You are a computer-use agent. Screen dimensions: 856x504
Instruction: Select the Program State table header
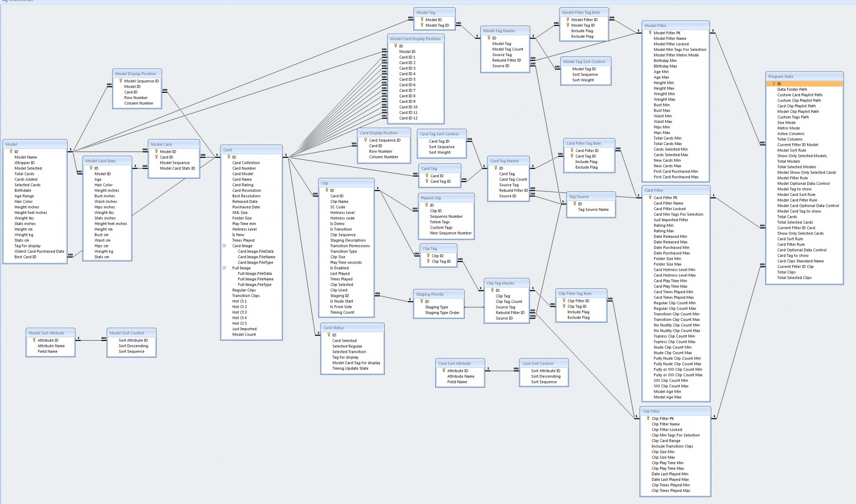coord(804,76)
